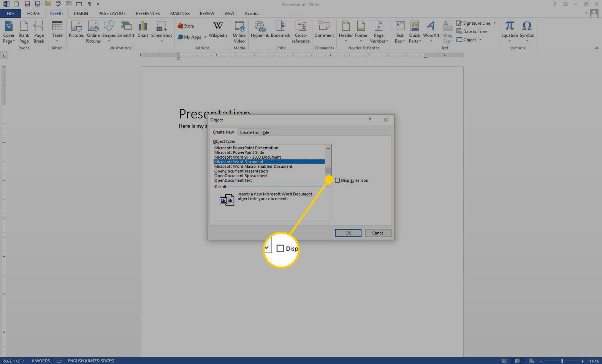Select Microsoft Word 97 - 2003 Document
602x364 pixels.
269,157
